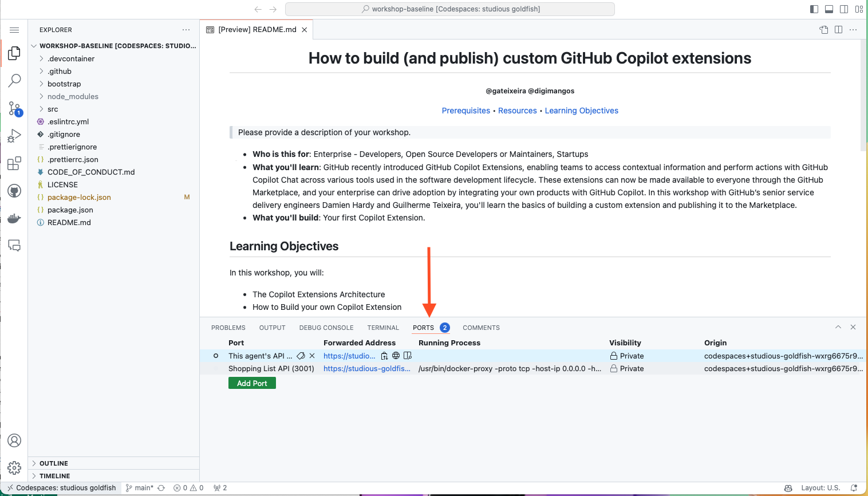The height and width of the screenshot is (496, 868).
Task: Open the GitHub view in activity bar
Action: coord(14,191)
